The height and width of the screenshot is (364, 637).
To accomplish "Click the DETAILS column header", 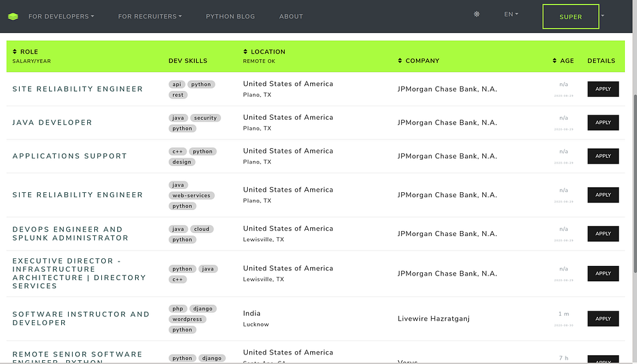I will click(x=601, y=60).
